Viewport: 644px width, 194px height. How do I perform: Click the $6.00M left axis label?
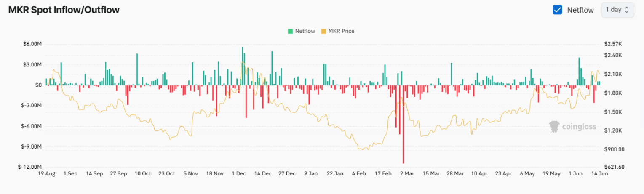[33, 44]
